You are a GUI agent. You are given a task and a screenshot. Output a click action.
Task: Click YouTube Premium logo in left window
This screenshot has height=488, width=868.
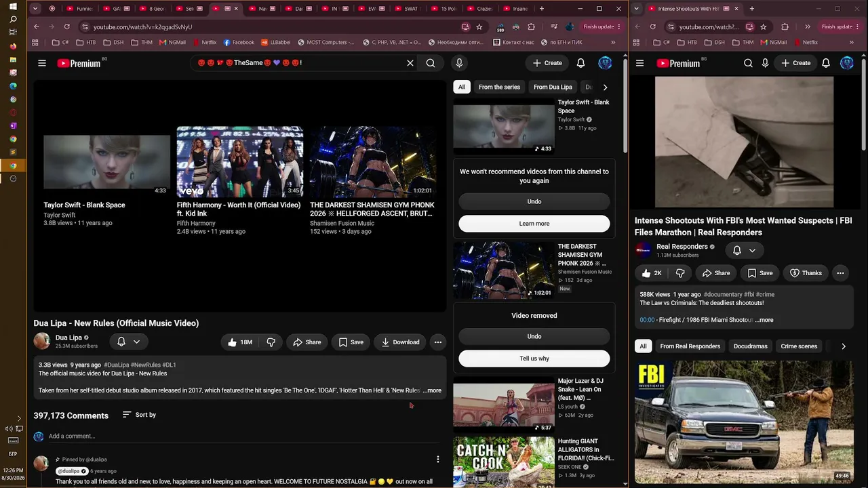coord(79,63)
